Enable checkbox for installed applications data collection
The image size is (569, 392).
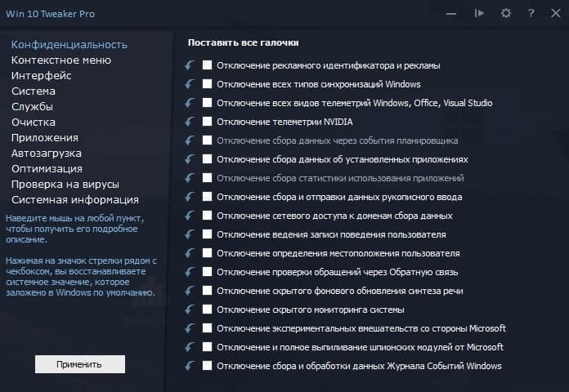coord(208,159)
